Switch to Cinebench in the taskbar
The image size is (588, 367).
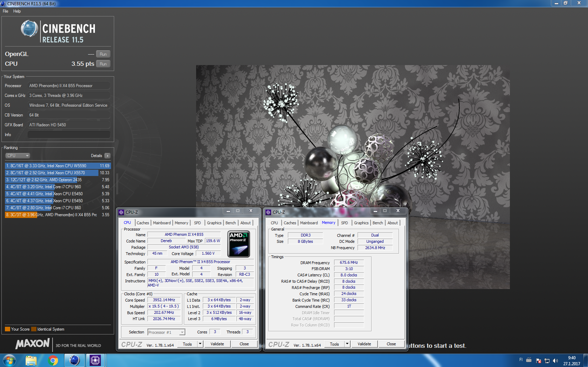(x=74, y=360)
